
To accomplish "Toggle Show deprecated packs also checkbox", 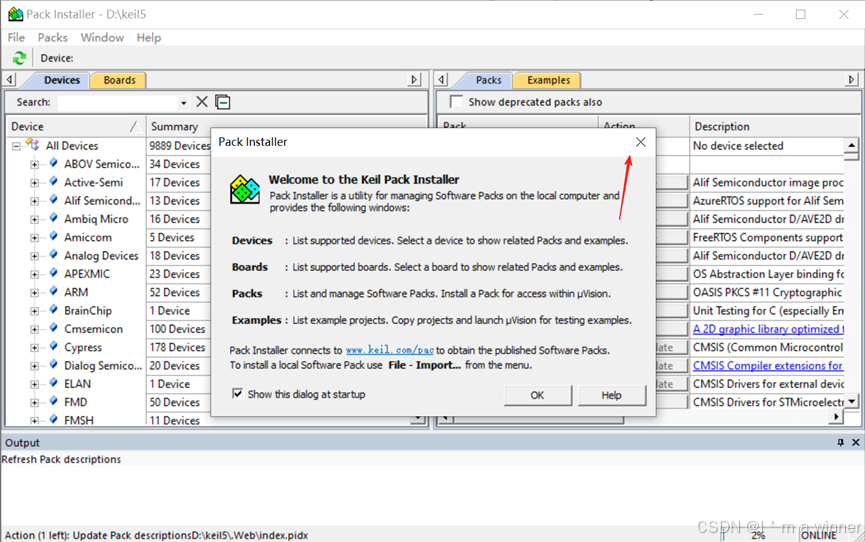I will (456, 102).
